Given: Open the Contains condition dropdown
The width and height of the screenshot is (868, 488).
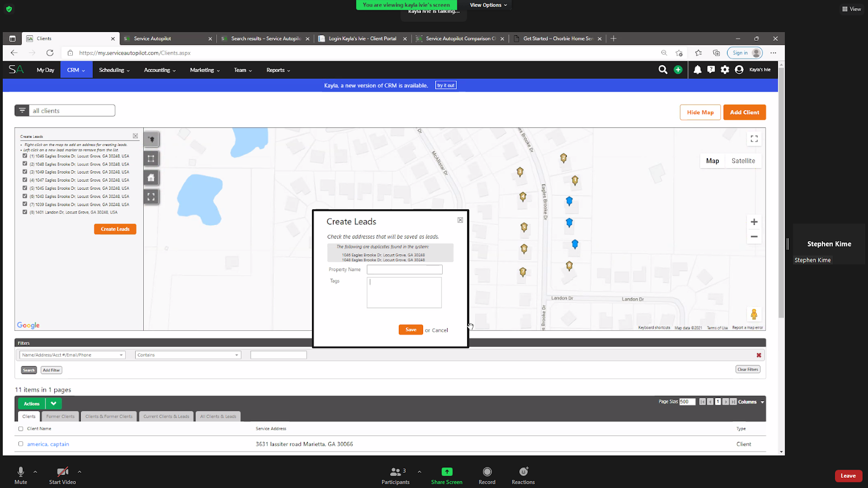Looking at the screenshot, I should pyautogui.click(x=188, y=355).
